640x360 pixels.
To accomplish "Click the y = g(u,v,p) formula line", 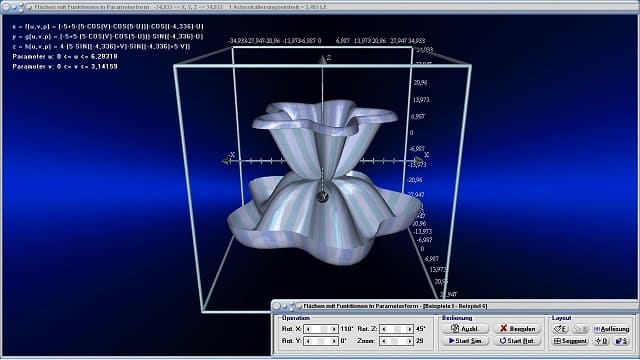I will pos(108,36).
